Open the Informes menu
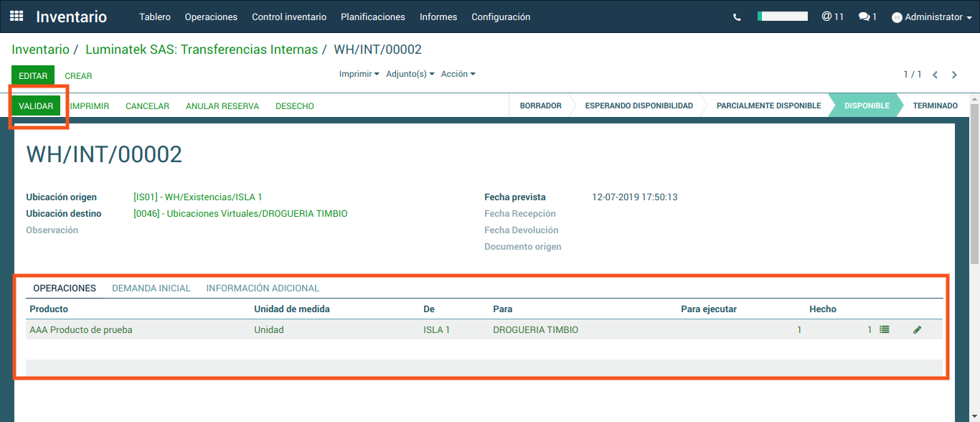 pos(438,17)
